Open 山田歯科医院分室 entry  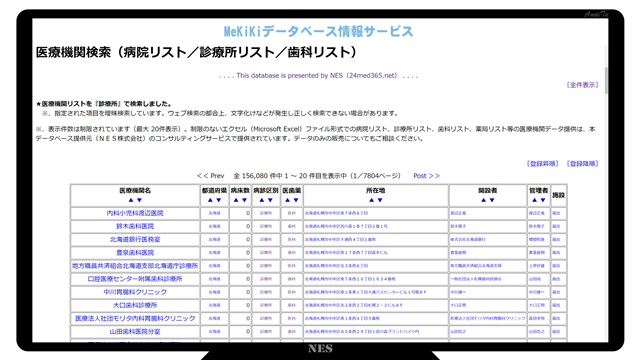point(135,331)
